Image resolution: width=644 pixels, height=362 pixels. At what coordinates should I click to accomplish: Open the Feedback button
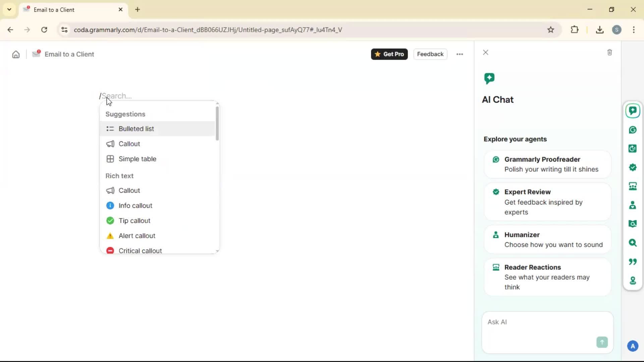430,54
